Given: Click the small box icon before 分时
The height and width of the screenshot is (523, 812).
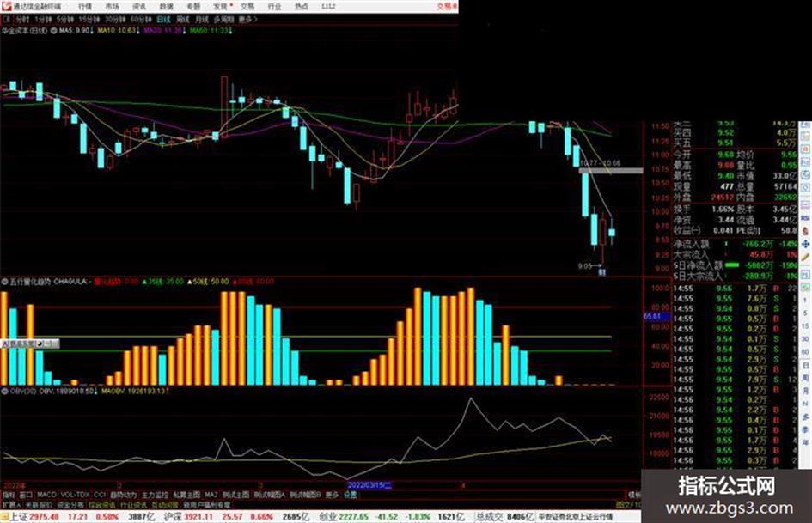Looking at the screenshot, I should (x=7, y=20).
